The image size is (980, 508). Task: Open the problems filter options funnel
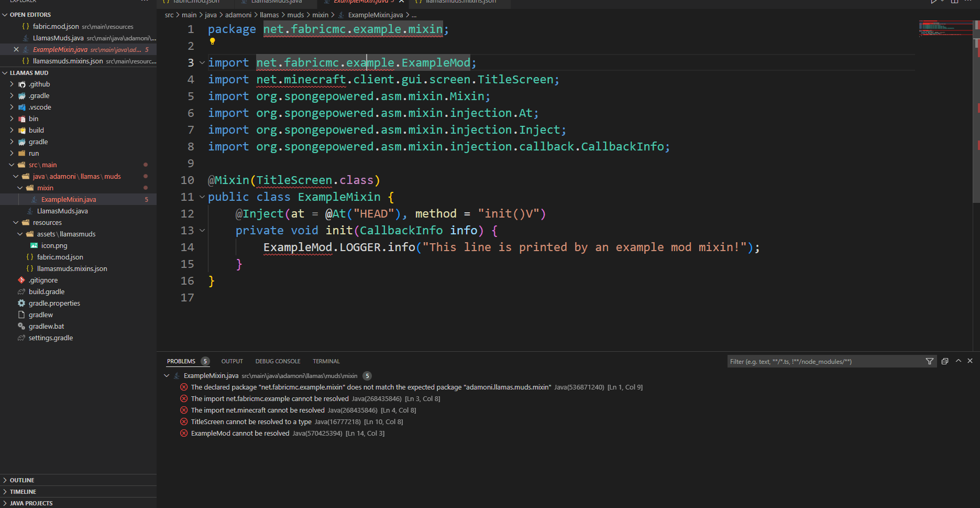(930, 361)
